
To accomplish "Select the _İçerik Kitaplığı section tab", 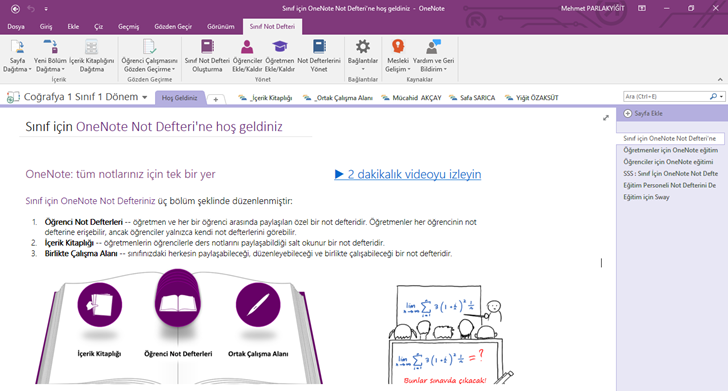I will [x=266, y=98].
